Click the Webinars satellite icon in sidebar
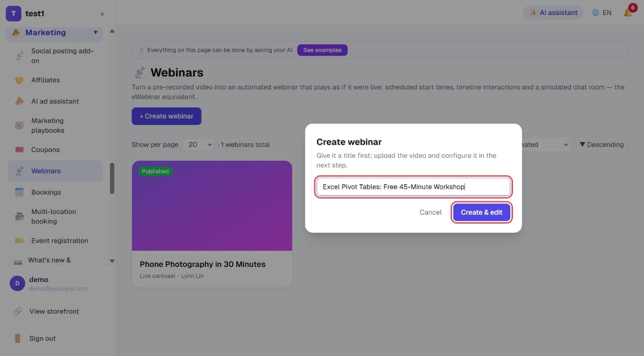644x356 pixels. point(19,171)
